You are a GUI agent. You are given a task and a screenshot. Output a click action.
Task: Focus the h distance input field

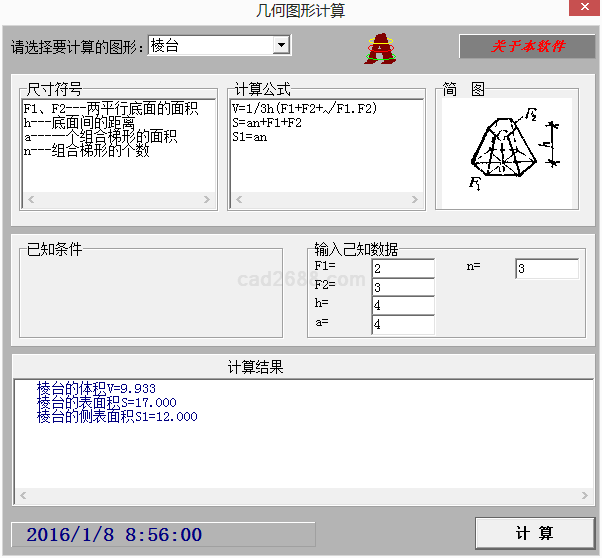pyautogui.click(x=402, y=306)
